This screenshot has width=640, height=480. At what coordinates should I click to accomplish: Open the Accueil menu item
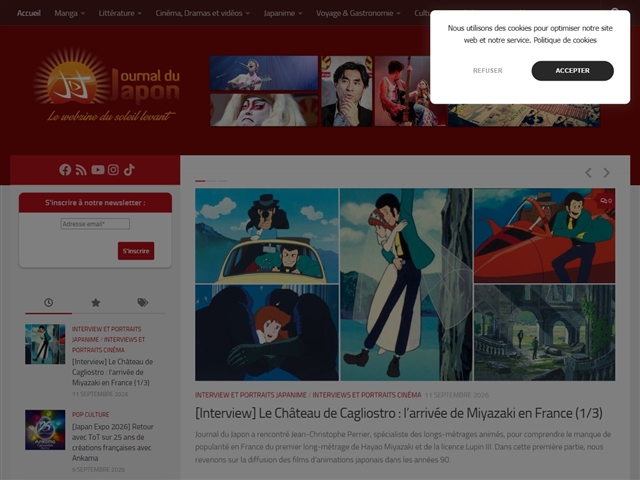[29, 13]
